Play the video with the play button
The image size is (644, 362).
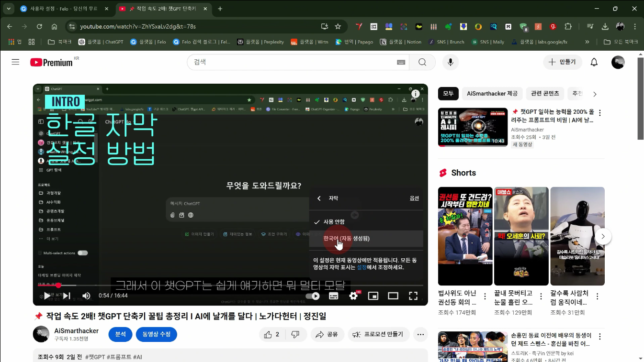pyautogui.click(x=47, y=296)
